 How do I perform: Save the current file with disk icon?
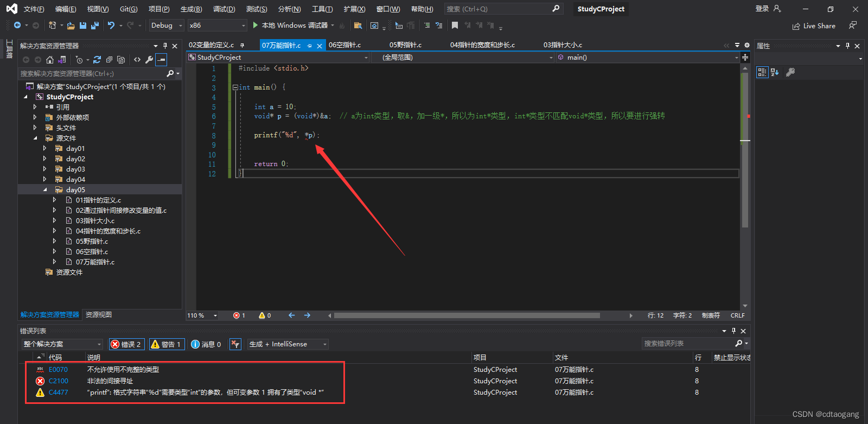(x=83, y=26)
